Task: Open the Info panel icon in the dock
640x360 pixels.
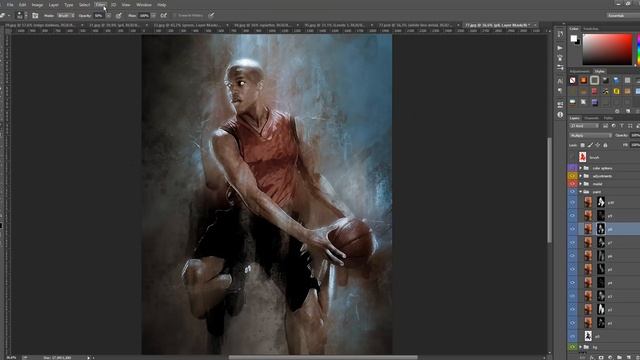Action: [x=560, y=115]
